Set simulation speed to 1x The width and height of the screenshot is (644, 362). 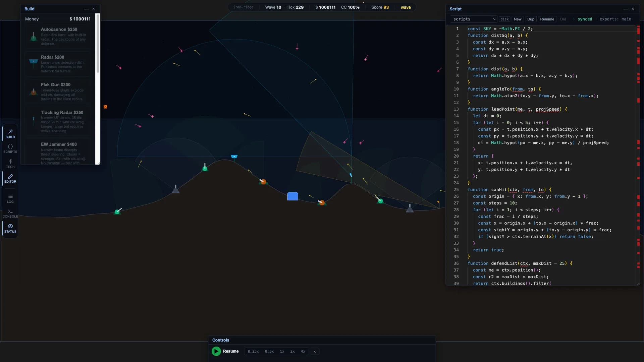click(x=282, y=351)
